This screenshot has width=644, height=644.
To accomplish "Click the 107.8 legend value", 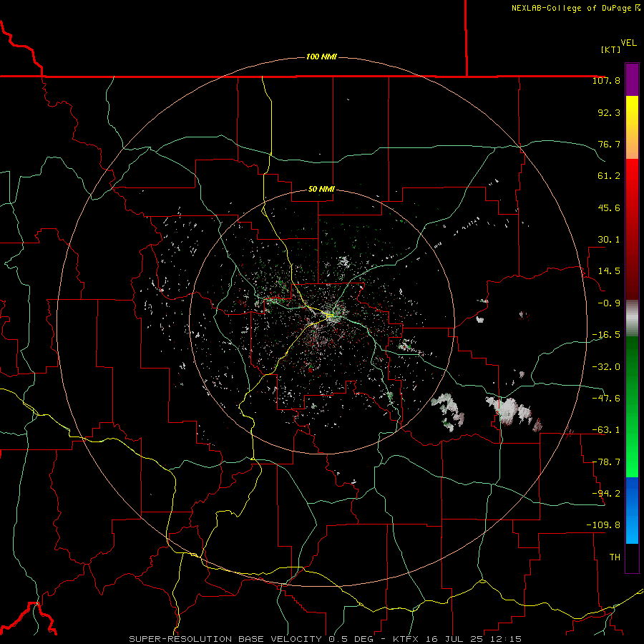I will tap(606, 80).
